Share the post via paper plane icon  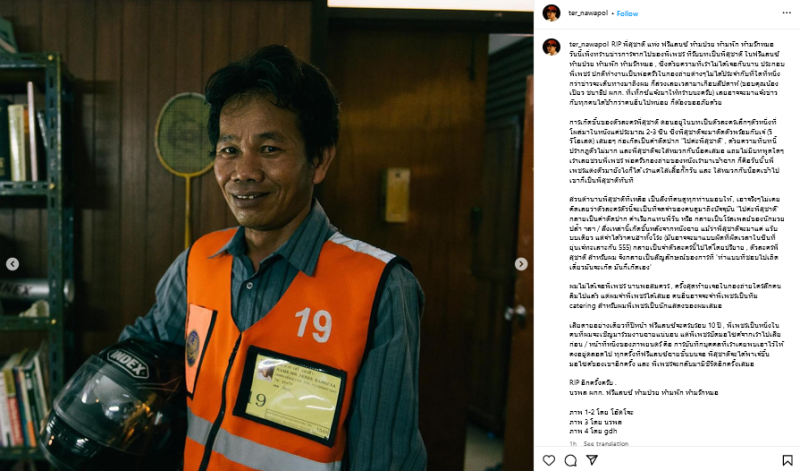point(592,460)
